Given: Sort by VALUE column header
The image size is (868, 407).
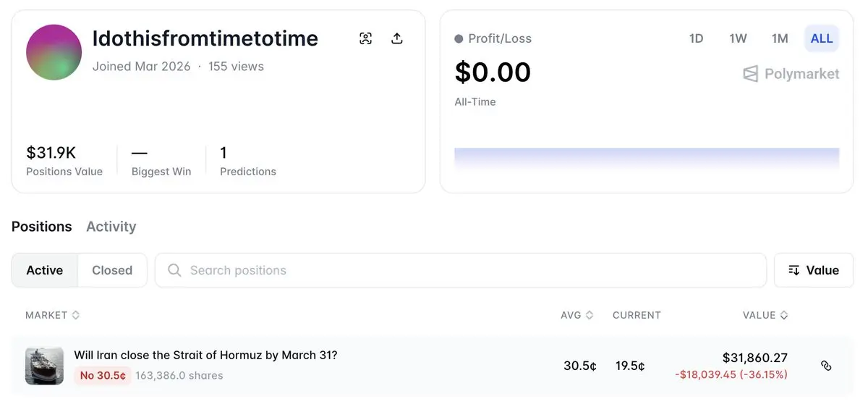Looking at the screenshot, I should click(765, 315).
